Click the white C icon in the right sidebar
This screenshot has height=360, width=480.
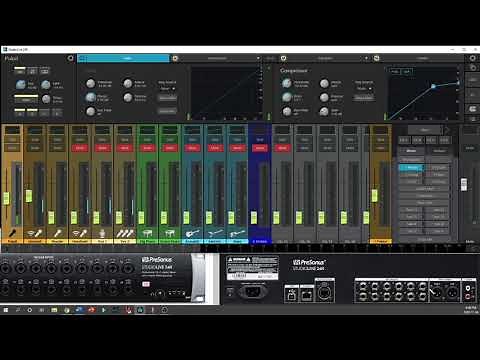(x=472, y=109)
